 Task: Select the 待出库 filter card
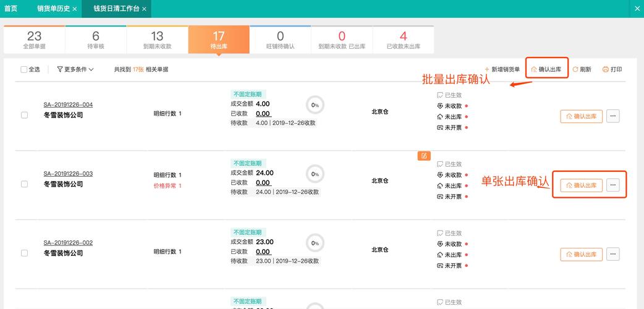coord(219,40)
